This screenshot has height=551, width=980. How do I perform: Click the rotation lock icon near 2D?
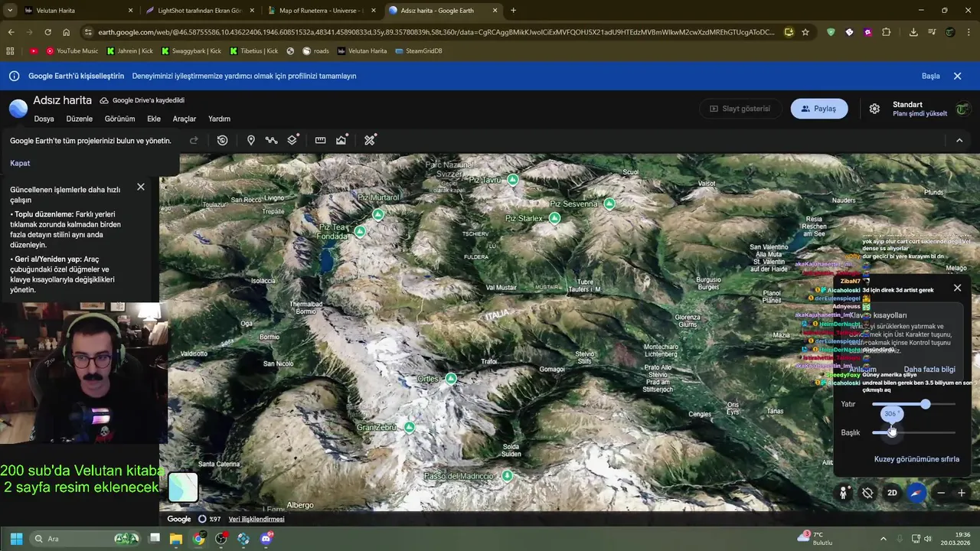click(867, 493)
